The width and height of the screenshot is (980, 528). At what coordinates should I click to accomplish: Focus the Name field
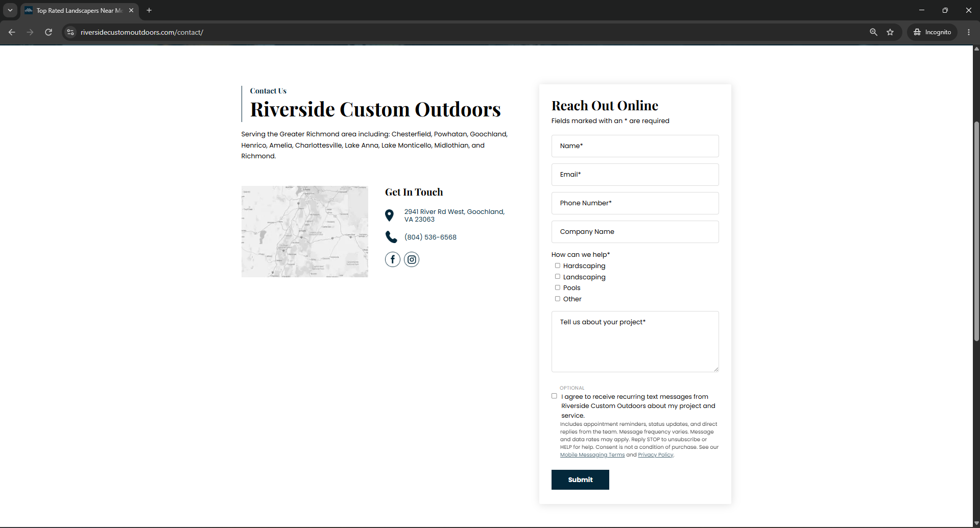(635, 146)
